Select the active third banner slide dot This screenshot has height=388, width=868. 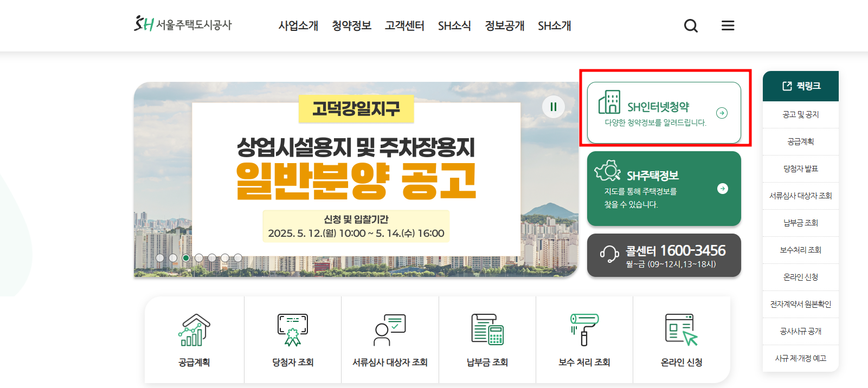click(186, 258)
